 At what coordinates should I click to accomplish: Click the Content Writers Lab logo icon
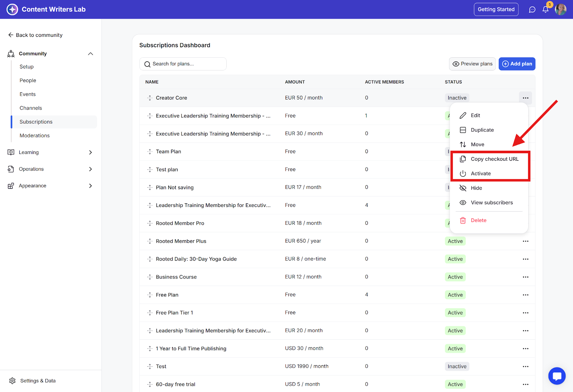pyautogui.click(x=12, y=9)
